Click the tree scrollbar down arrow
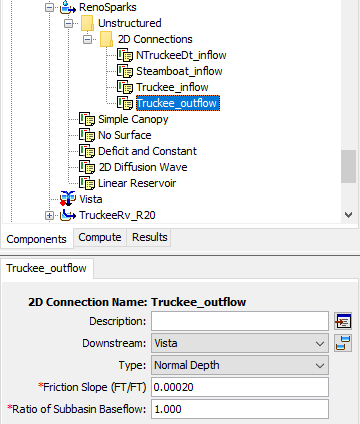Image resolution: width=360 pixels, height=424 pixels. [349, 215]
